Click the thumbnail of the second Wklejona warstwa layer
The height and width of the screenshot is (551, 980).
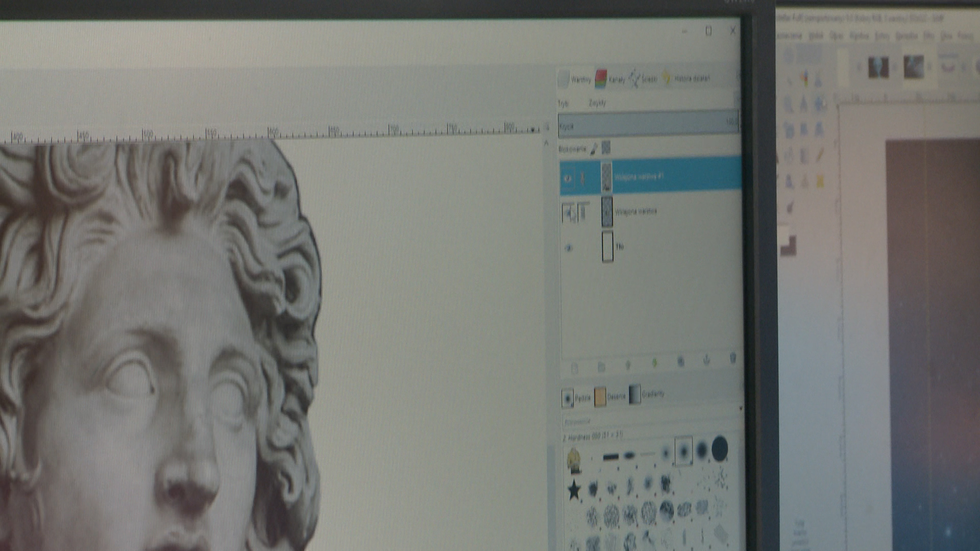607,212
